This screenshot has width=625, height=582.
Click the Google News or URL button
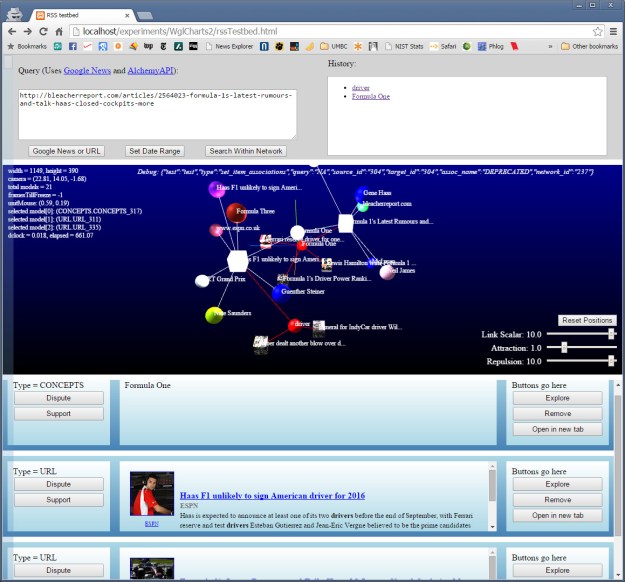[68, 151]
